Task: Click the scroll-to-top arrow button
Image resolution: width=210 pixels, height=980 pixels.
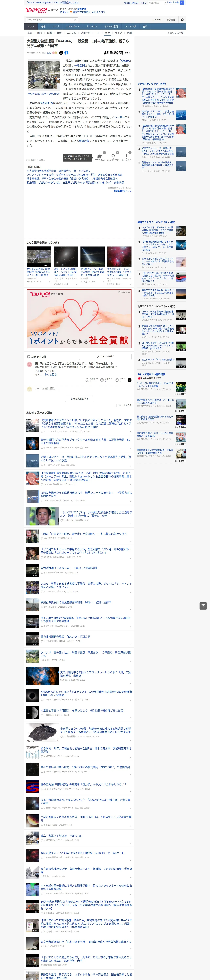Action: pyautogui.click(x=203, y=606)
